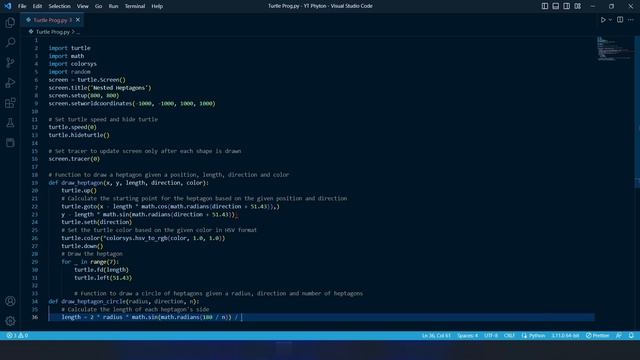Click the turtle.seth(direction) line

pos(97,222)
